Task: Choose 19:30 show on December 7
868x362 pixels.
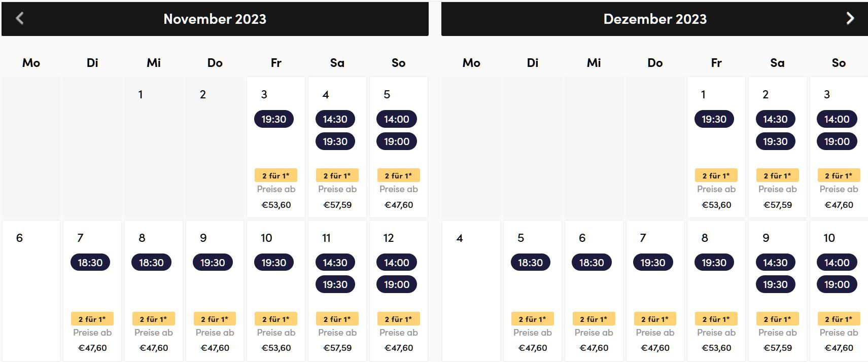Action: (653, 263)
